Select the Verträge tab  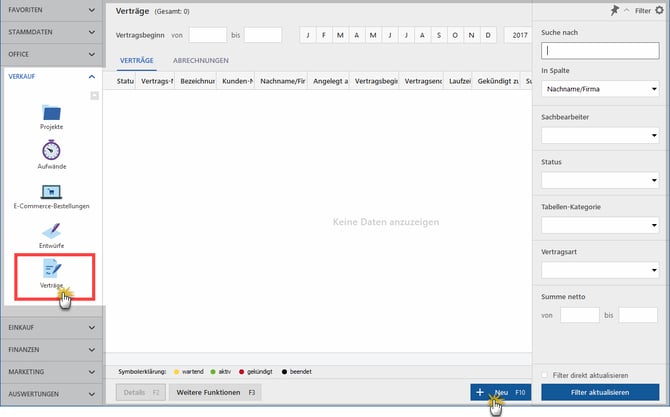click(136, 61)
